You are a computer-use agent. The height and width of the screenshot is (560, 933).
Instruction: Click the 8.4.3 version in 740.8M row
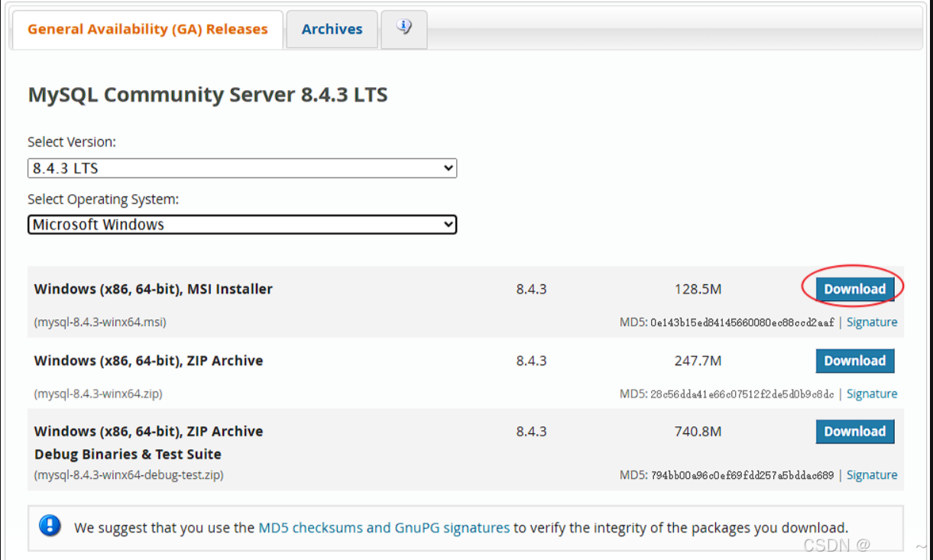pyautogui.click(x=531, y=432)
